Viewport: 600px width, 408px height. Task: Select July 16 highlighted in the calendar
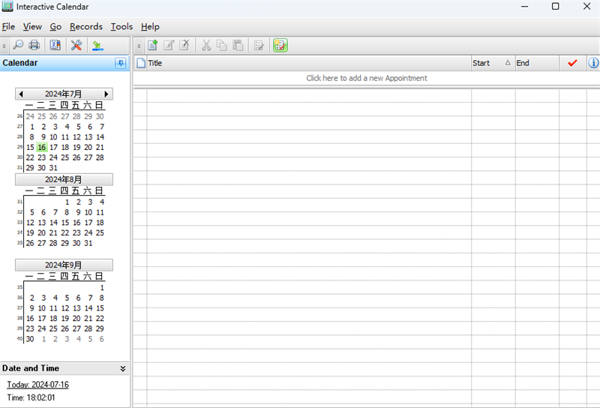point(42,147)
